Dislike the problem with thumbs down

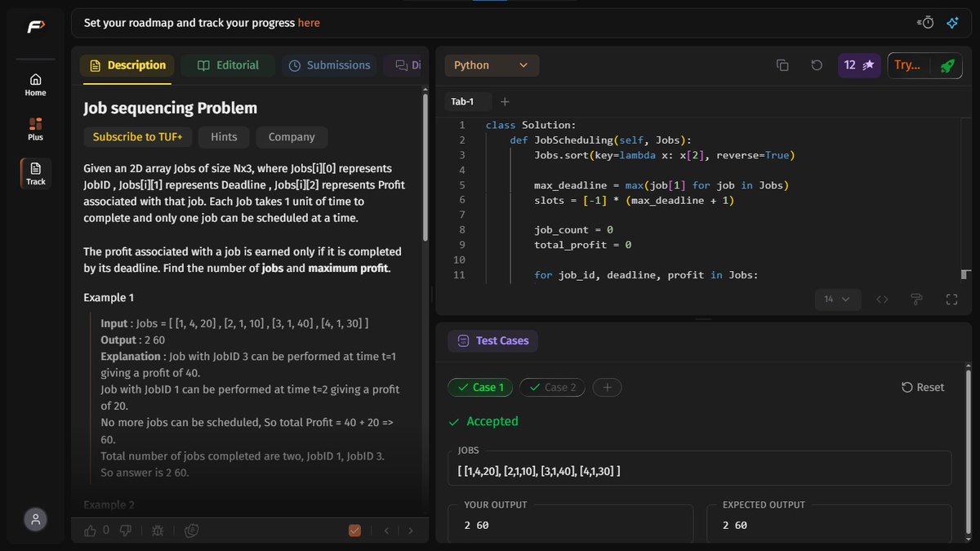(126, 531)
